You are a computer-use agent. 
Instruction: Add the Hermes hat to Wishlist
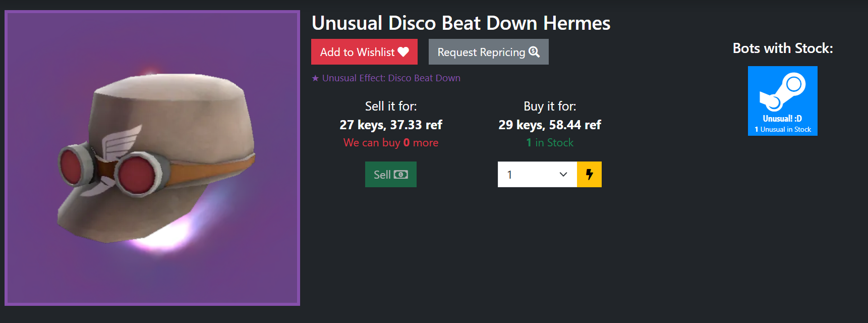[x=364, y=52]
